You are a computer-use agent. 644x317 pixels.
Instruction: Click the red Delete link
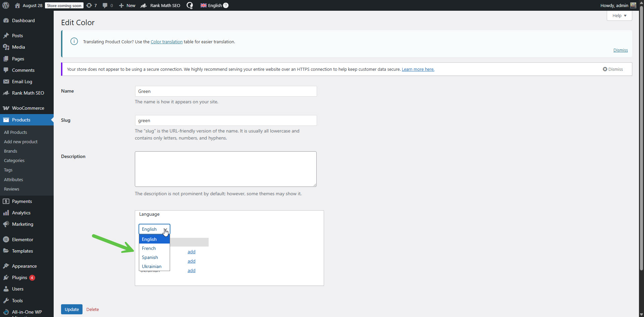pyautogui.click(x=93, y=309)
